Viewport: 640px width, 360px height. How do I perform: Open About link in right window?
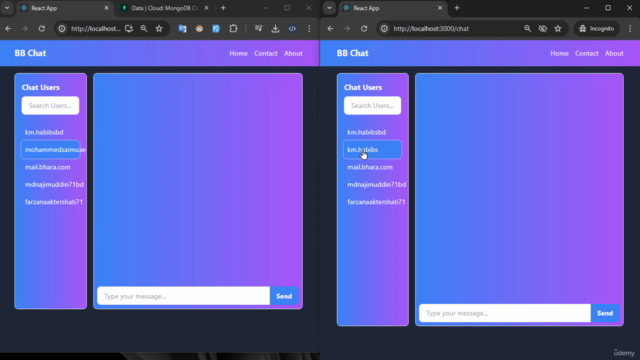(x=614, y=53)
